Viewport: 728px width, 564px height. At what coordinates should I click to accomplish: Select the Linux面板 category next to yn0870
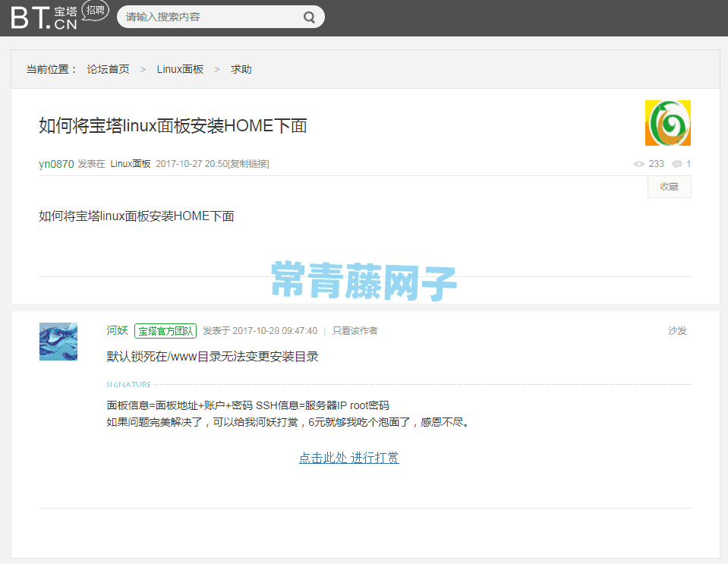pyautogui.click(x=131, y=163)
